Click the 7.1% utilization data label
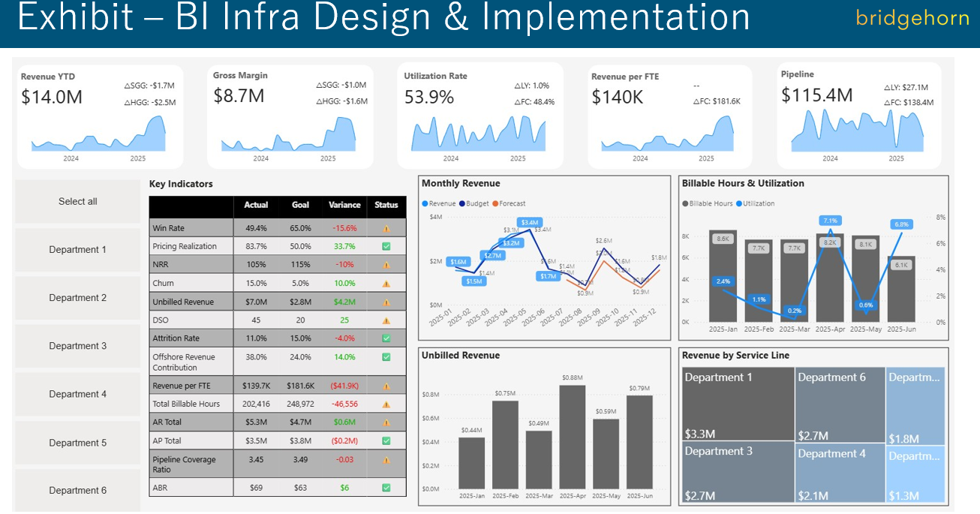 pos(830,221)
